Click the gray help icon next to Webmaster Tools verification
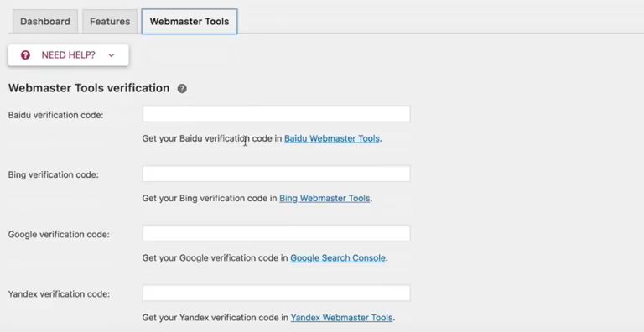This screenshot has height=332, width=644. [x=182, y=89]
